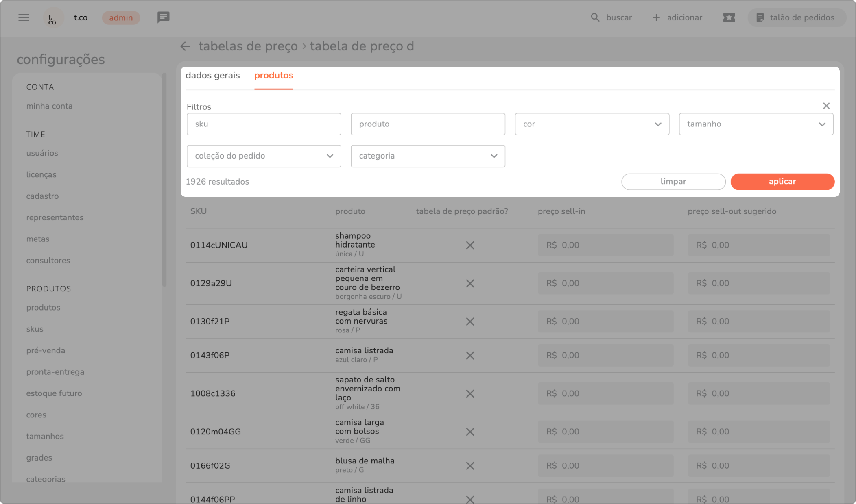The height and width of the screenshot is (504, 856).
Task: Expand the tamanho dropdown
Action: tap(756, 124)
